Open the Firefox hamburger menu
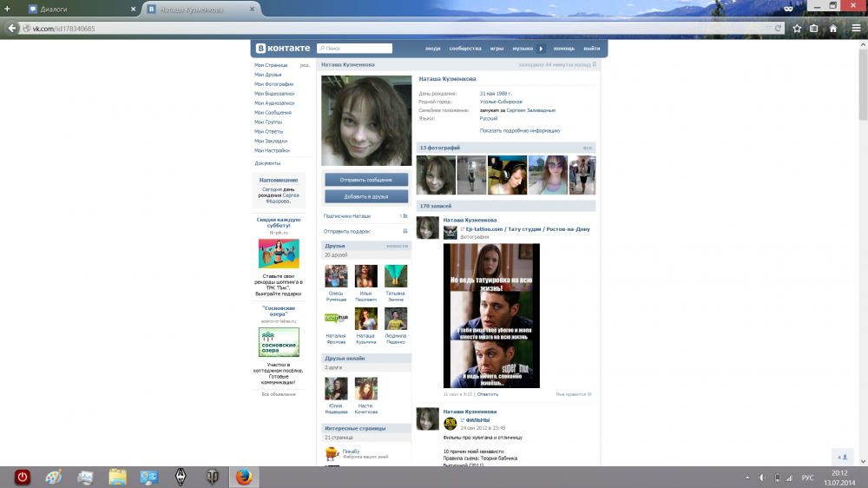Image resolution: width=868 pixels, height=488 pixels. point(857,29)
